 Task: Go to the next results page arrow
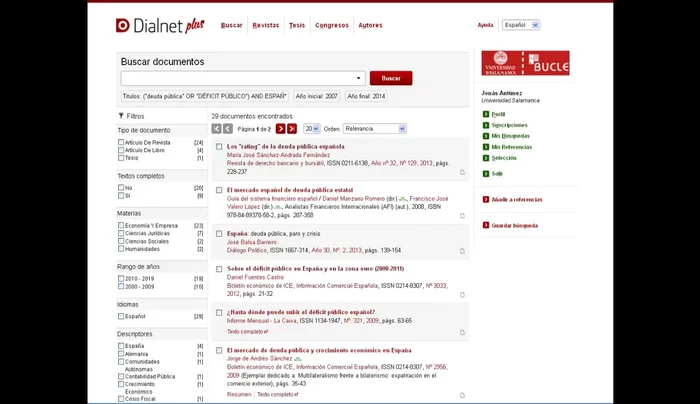281,129
